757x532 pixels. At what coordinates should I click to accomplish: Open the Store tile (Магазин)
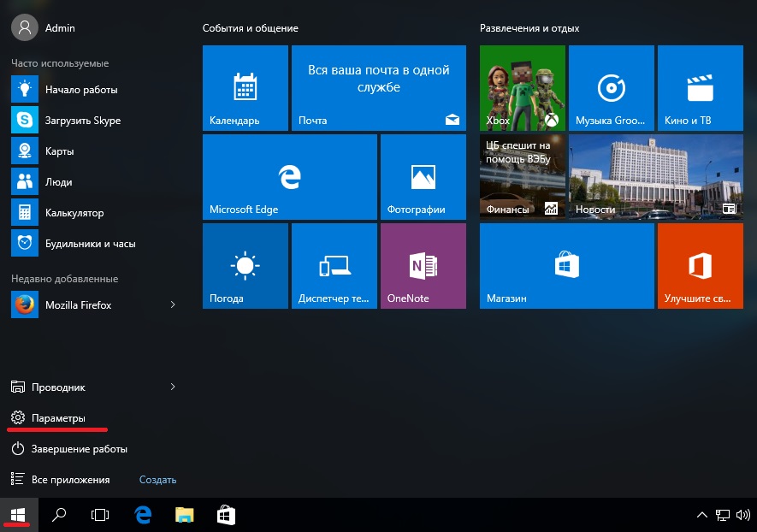(566, 265)
